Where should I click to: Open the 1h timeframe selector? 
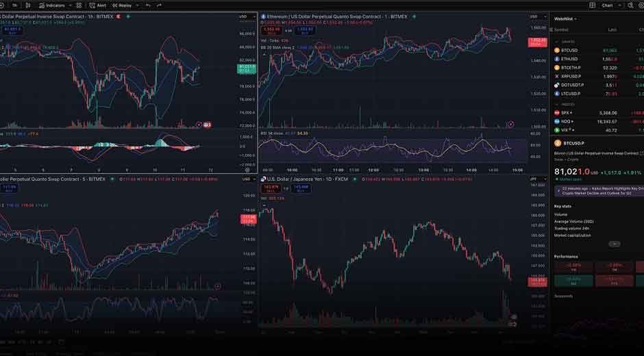tap(15, 5)
